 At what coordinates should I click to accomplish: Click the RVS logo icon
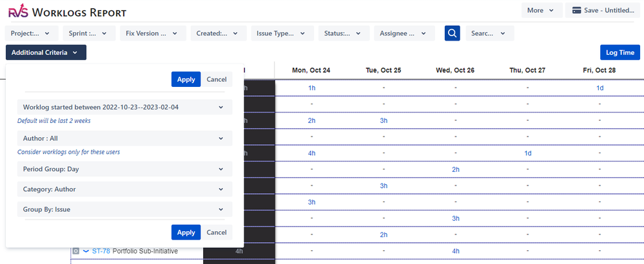(x=18, y=12)
